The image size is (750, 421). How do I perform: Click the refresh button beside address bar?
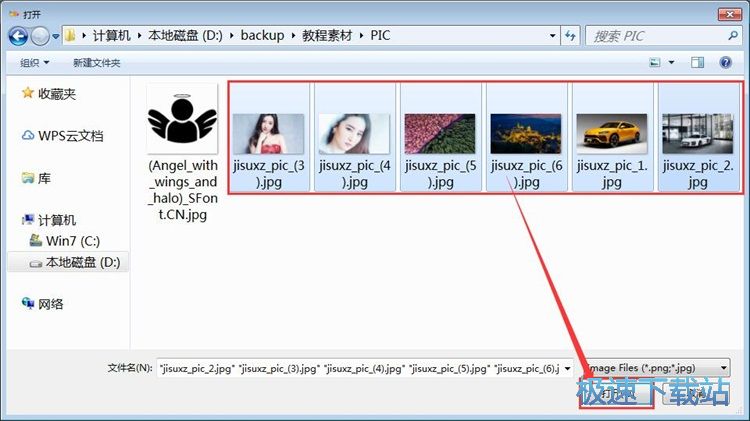click(x=570, y=36)
